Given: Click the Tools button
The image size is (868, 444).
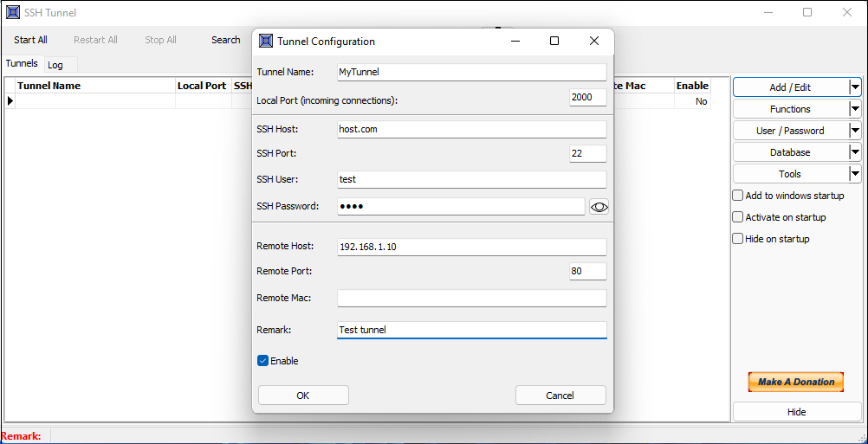Looking at the screenshot, I should click(791, 174).
